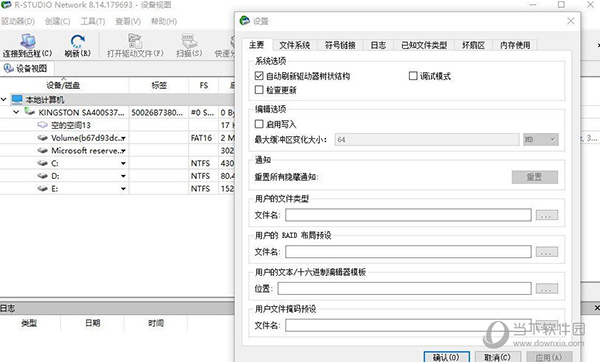Click the R-Studio icon in Settings dialog title
Image resolution: width=600 pixels, height=362 pixels.
[x=245, y=20]
